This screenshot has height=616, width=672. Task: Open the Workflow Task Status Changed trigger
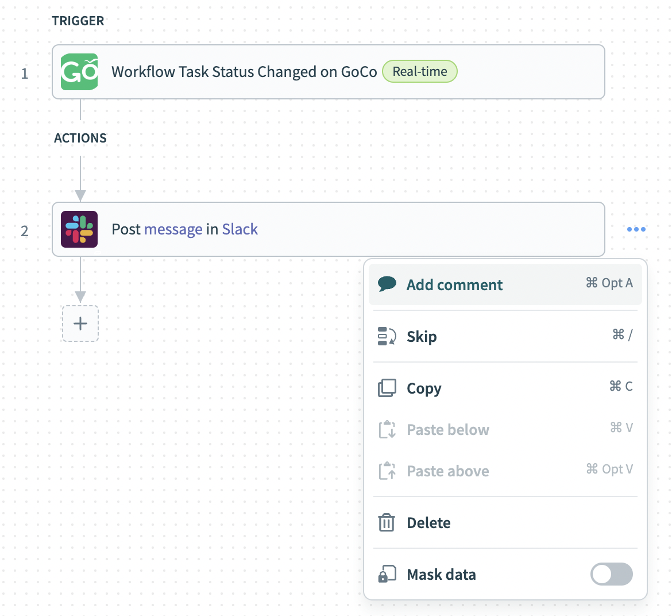[244, 72]
